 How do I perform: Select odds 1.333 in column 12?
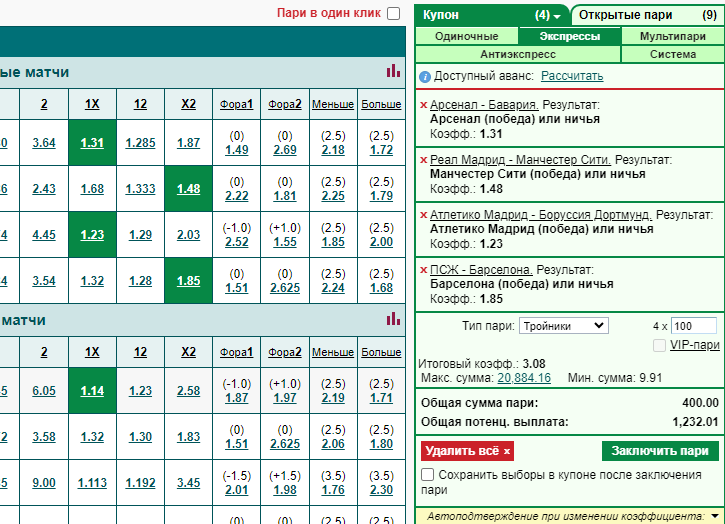click(x=140, y=189)
